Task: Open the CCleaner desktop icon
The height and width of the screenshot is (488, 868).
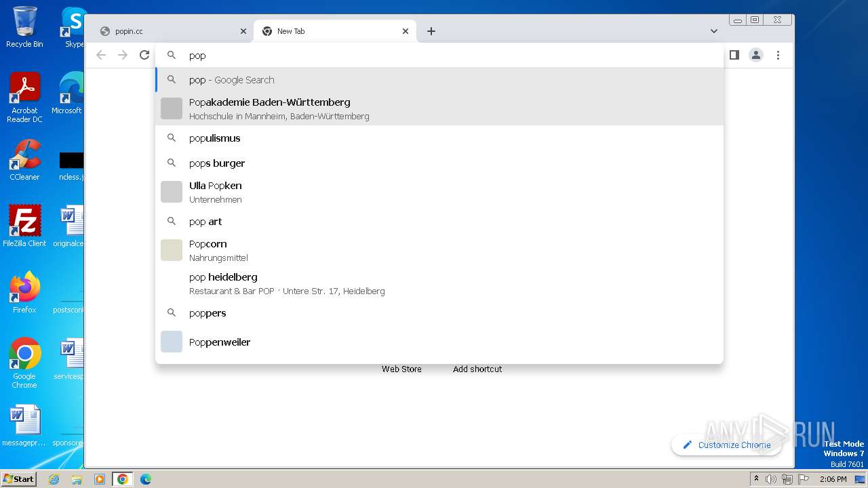Action: pos(24,161)
